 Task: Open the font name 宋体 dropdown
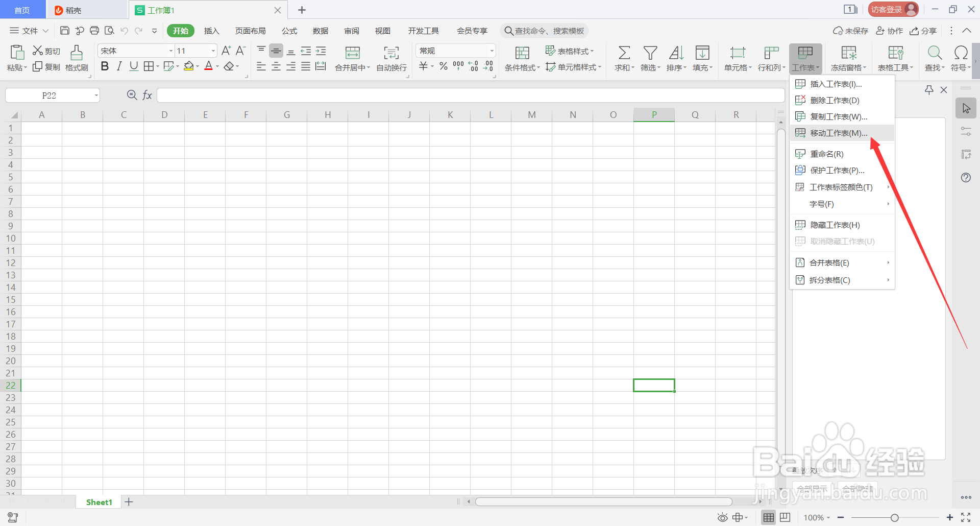[x=171, y=51]
